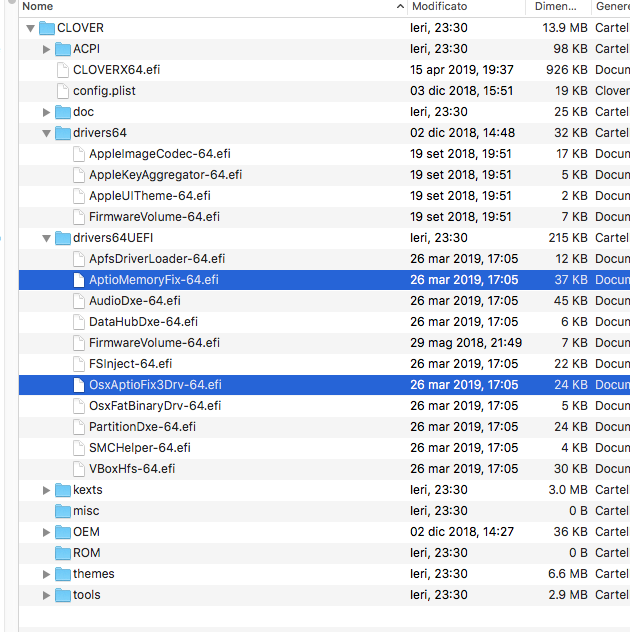The image size is (630, 632).
Task: Click the OsxFatBinaryDrv-64.efi file icon
Action: click(79, 406)
